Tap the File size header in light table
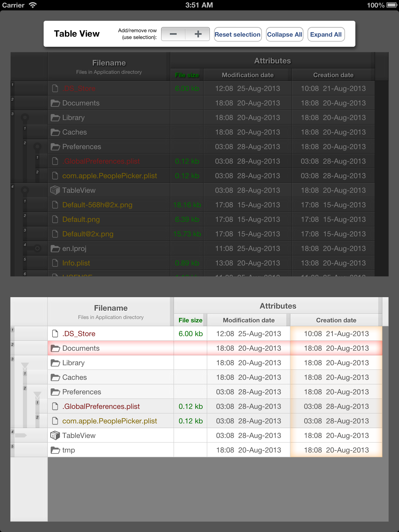 (x=190, y=320)
